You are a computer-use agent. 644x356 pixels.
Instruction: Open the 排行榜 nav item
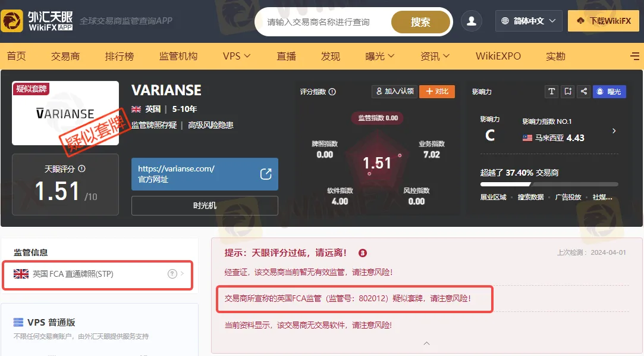click(120, 56)
